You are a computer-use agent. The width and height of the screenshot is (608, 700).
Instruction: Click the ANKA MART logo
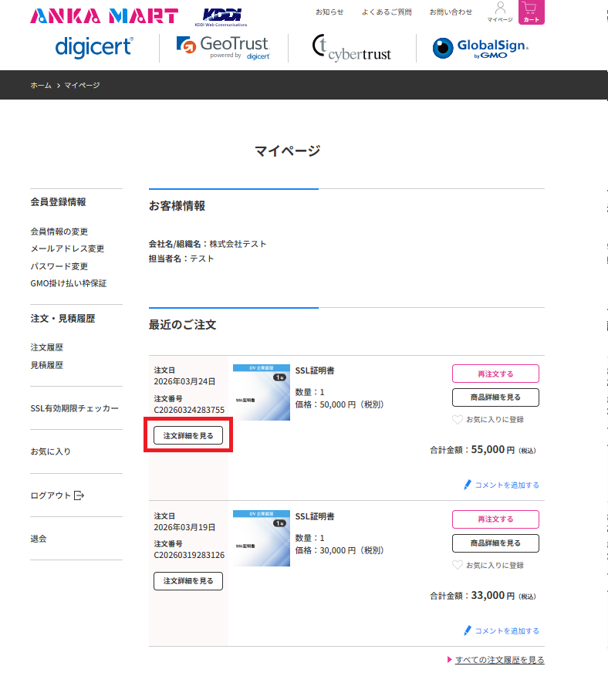pos(104,15)
